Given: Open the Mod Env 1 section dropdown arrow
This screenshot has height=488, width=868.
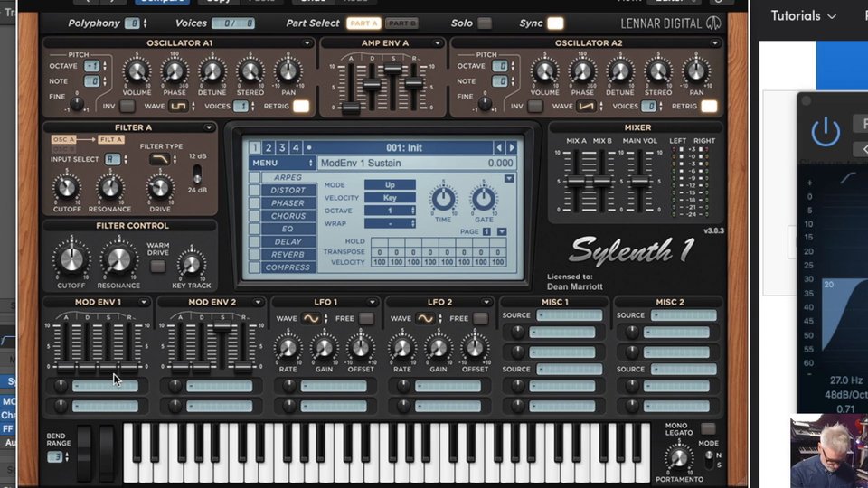Looking at the screenshot, I should click(x=144, y=302).
